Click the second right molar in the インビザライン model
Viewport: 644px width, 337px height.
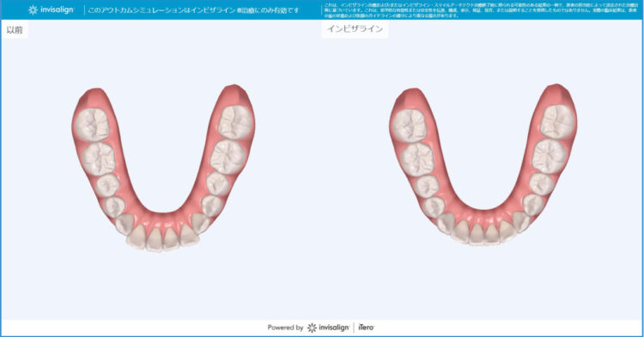550,156
